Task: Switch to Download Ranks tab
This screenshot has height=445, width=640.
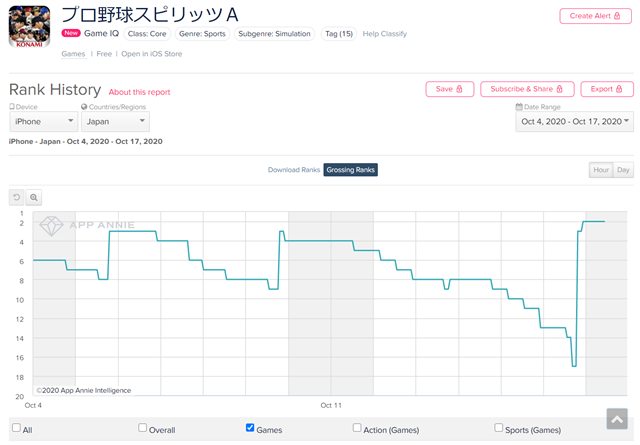Action: coord(294,170)
